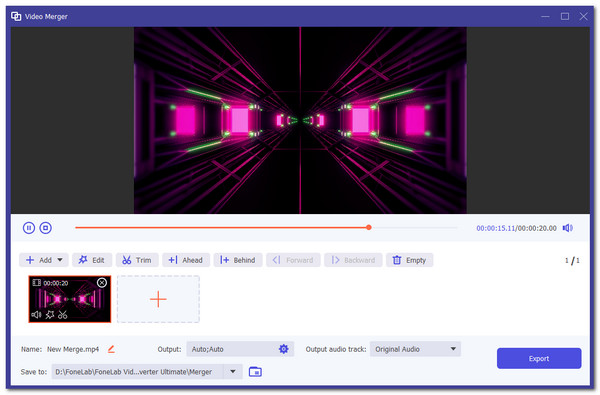Remove the clip with its X icon
600x395 pixels.
[x=102, y=282]
